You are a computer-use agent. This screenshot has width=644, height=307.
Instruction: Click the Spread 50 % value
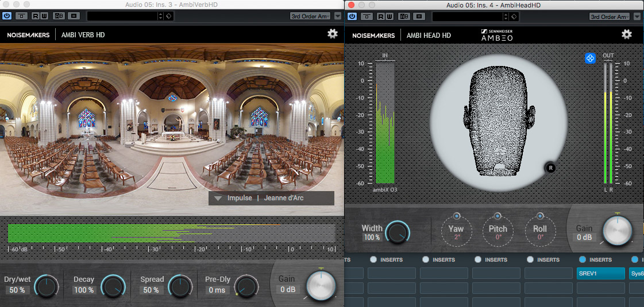(151, 290)
